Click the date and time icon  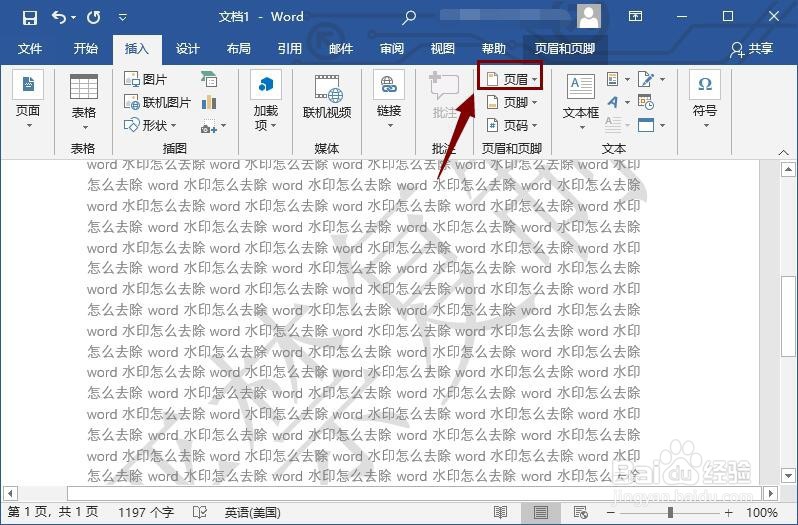tap(646, 102)
